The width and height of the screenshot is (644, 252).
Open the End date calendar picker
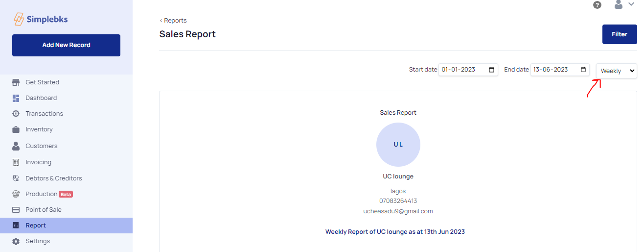(584, 70)
